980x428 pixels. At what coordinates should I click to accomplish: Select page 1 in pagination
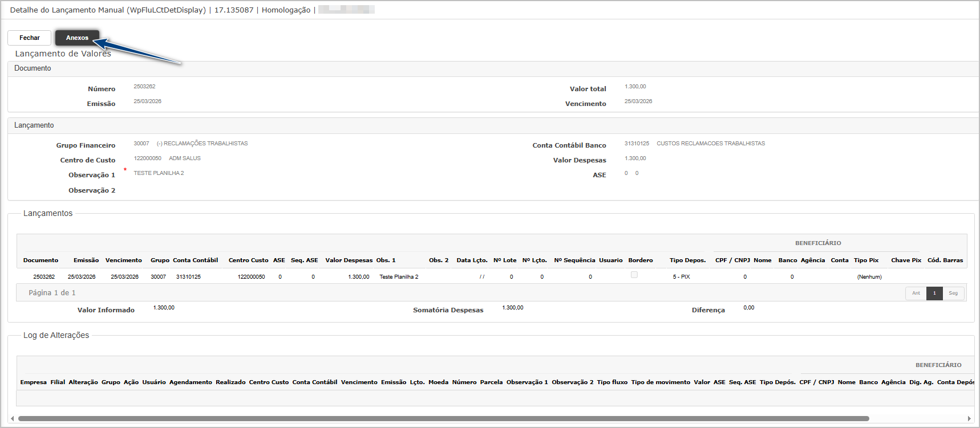click(934, 293)
